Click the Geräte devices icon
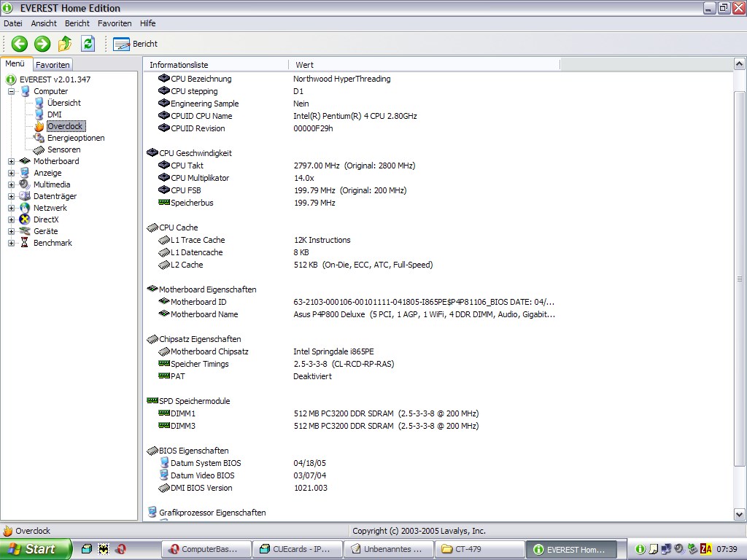Image resolution: width=747 pixels, height=560 pixels. (25, 231)
